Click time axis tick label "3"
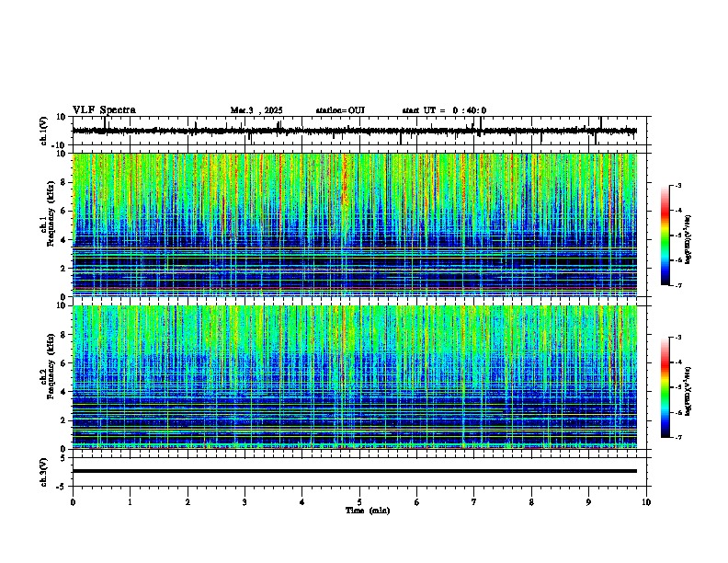This screenshot has width=728, height=563. (x=245, y=502)
